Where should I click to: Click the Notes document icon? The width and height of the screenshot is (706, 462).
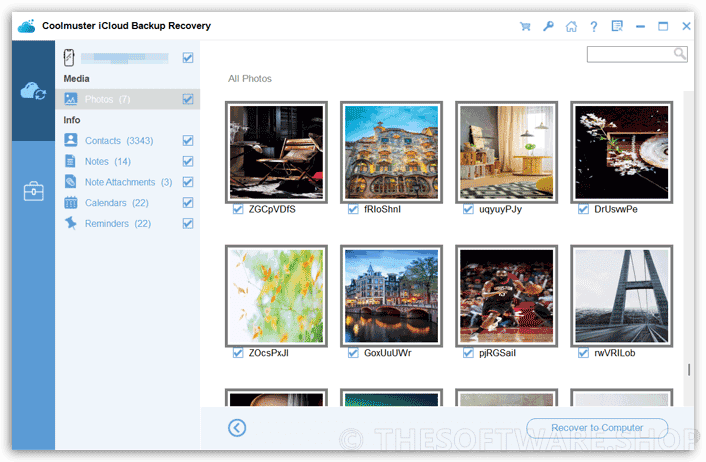click(70, 161)
